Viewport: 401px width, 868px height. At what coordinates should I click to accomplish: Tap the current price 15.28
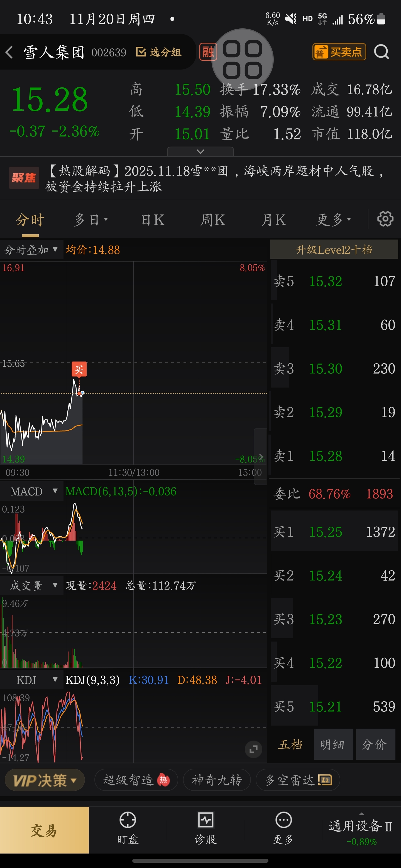click(50, 99)
